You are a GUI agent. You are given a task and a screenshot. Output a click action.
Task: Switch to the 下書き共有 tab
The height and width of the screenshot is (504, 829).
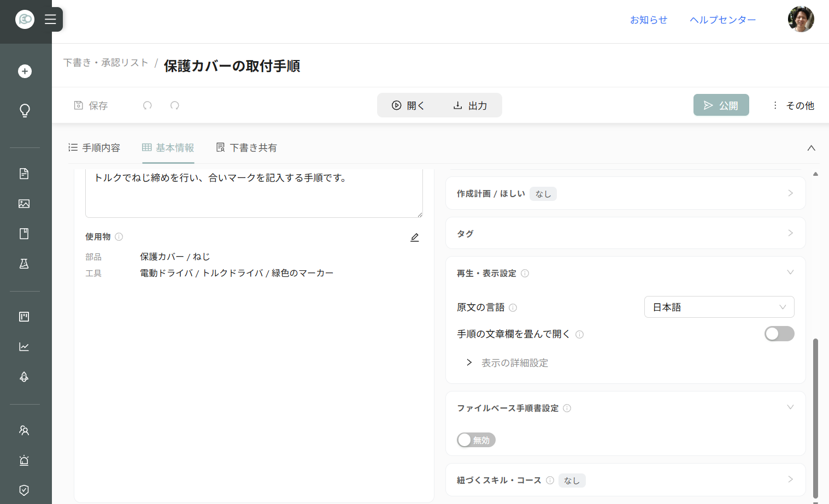coord(246,147)
